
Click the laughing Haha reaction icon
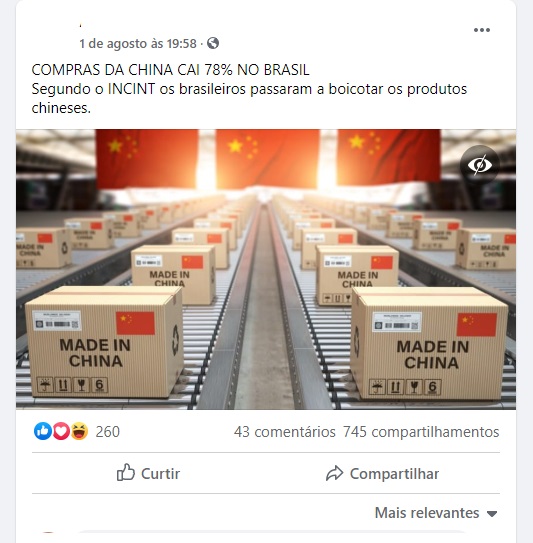point(79,431)
